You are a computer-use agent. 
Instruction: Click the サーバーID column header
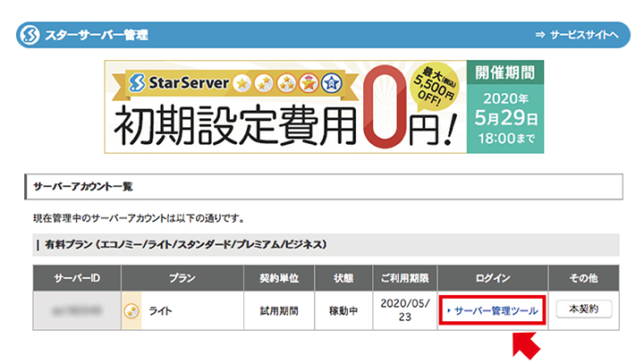(77, 278)
